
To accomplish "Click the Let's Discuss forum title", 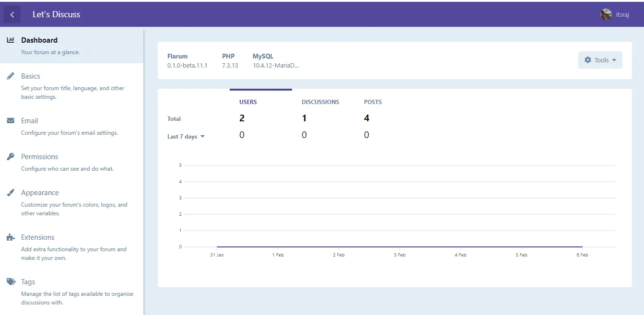I will point(56,14).
